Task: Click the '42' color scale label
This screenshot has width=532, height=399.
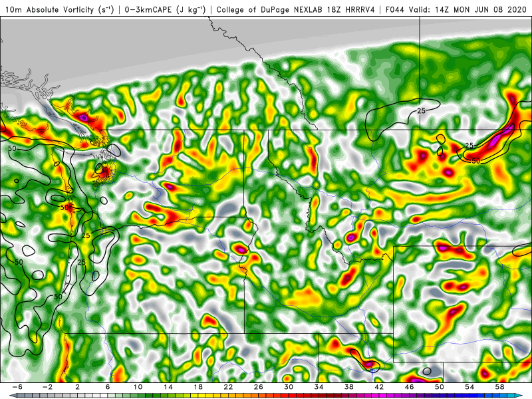Action: [379, 387]
